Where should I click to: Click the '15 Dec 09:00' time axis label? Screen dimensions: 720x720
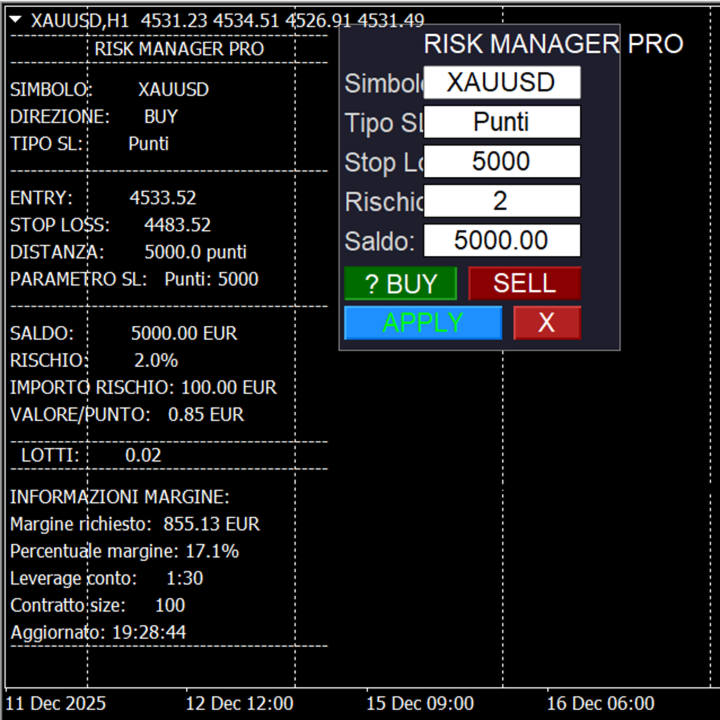click(x=420, y=703)
